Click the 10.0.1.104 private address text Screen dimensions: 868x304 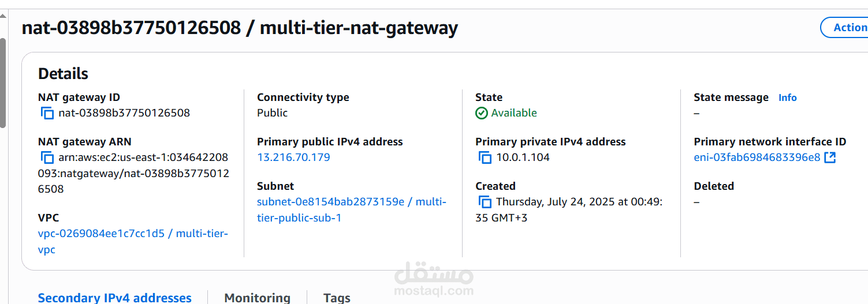coord(523,157)
